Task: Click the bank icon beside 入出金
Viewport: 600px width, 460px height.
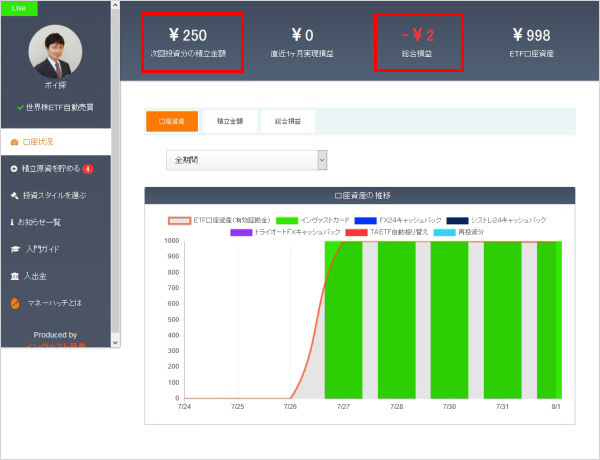Action: (x=15, y=276)
